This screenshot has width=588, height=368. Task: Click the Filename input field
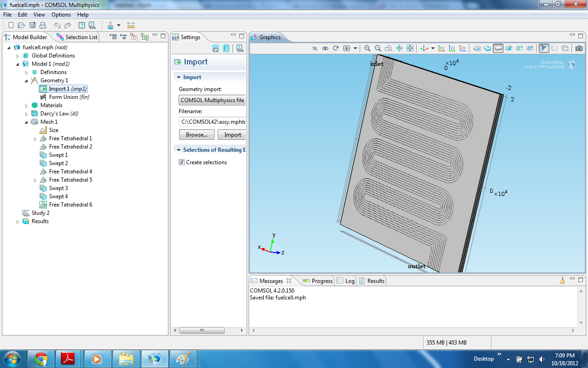click(212, 122)
